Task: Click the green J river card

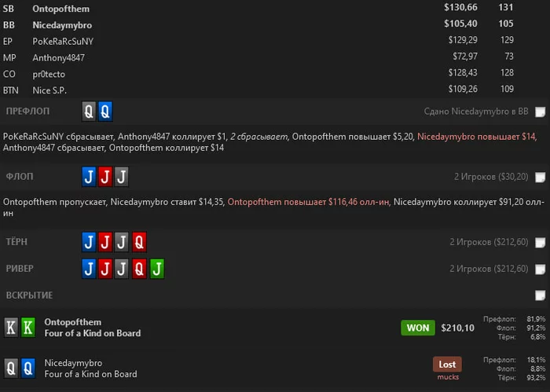Action: point(157,269)
